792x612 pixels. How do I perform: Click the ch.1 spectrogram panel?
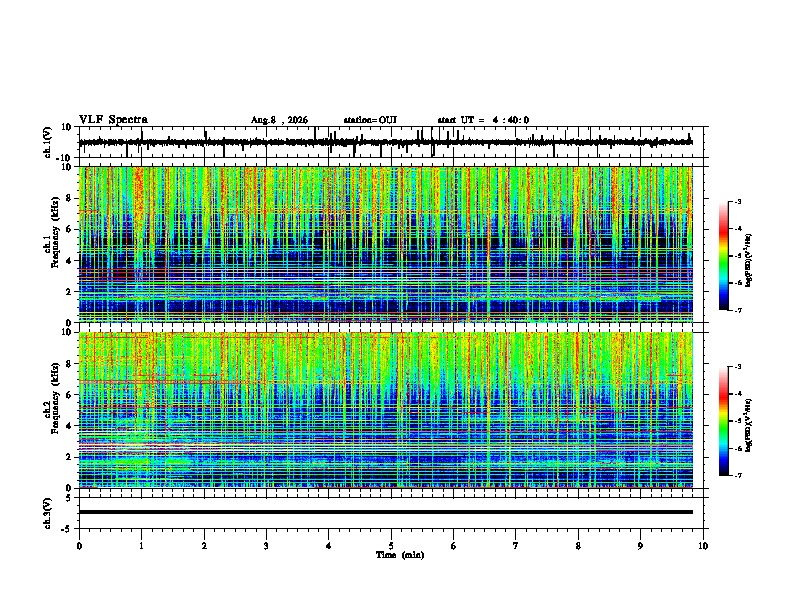(x=385, y=244)
